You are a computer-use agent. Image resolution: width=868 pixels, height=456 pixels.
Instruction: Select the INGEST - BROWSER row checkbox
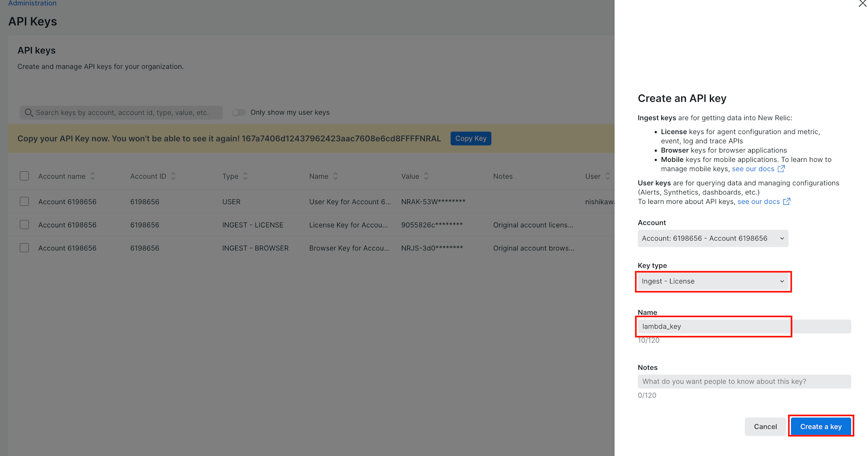point(24,248)
